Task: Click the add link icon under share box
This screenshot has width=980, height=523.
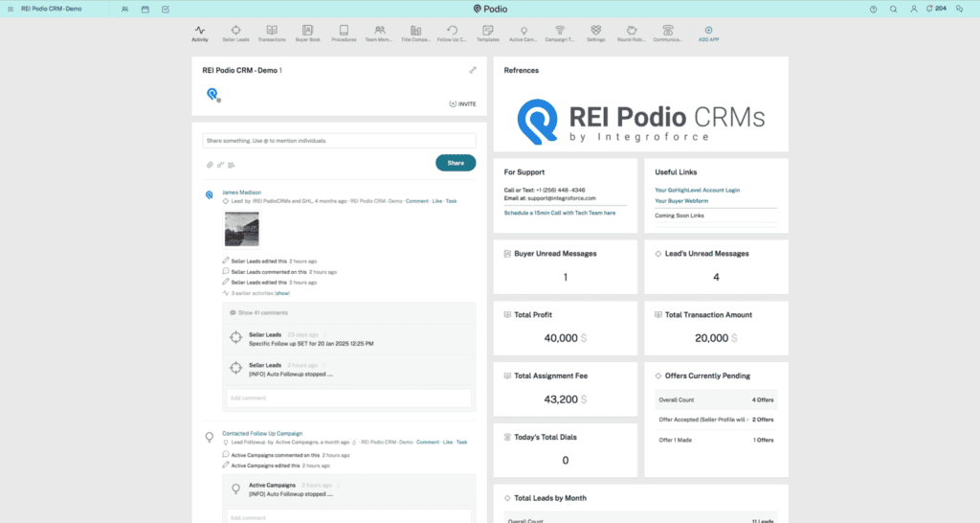Action: pos(221,165)
